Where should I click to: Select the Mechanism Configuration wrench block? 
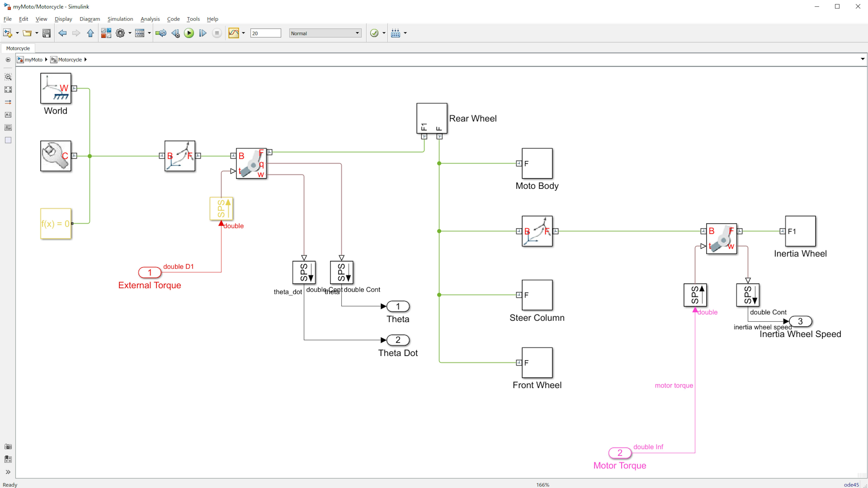pos(56,156)
